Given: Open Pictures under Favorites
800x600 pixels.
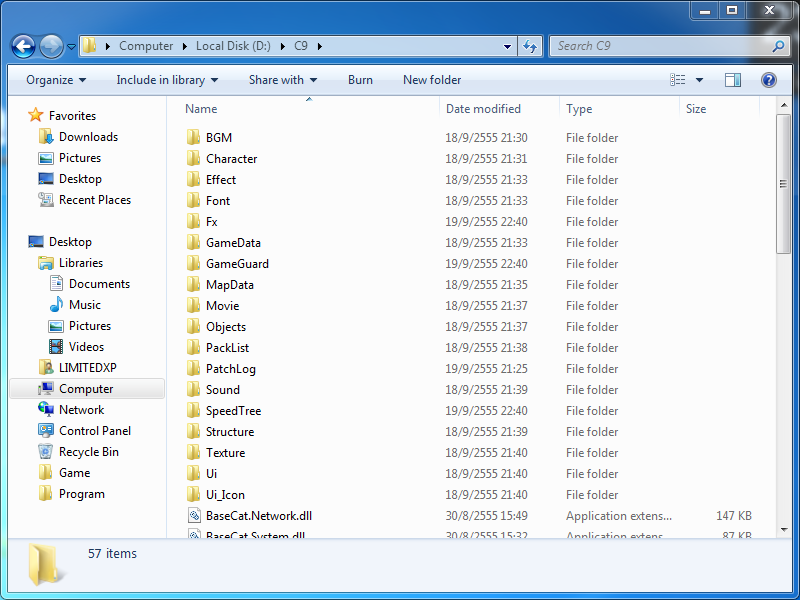Looking at the screenshot, I should (x=80, y=158).
